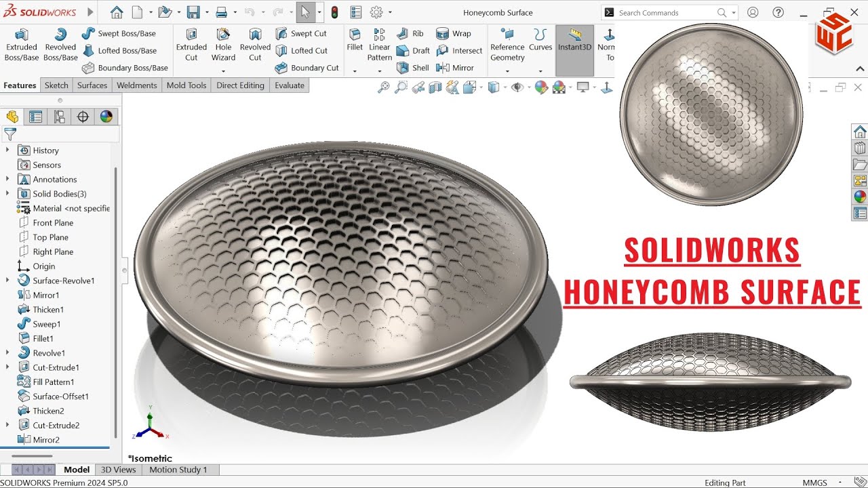Toggle Hide/Show Items eye icon
The image size is (868, 488).
click(517, 87)
